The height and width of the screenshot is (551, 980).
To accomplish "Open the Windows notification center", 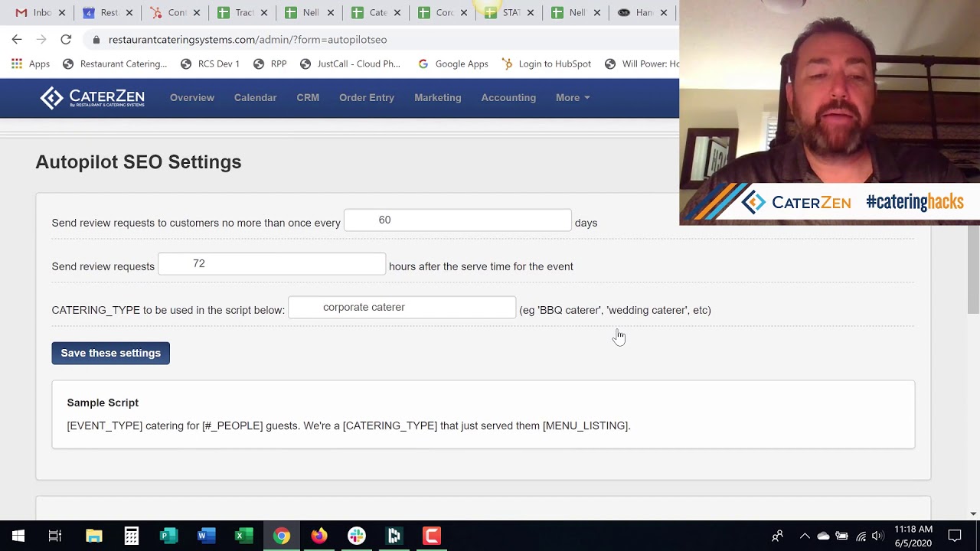I will point(955,536).
